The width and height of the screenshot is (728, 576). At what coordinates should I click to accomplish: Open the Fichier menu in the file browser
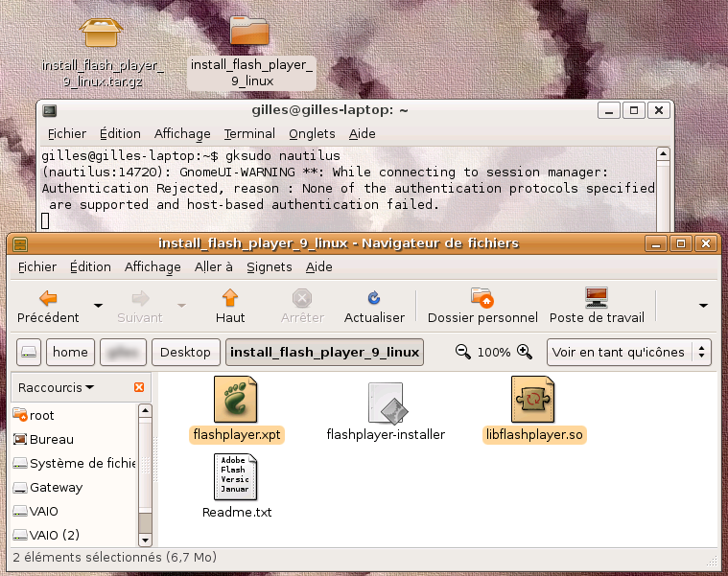[37, 267]
